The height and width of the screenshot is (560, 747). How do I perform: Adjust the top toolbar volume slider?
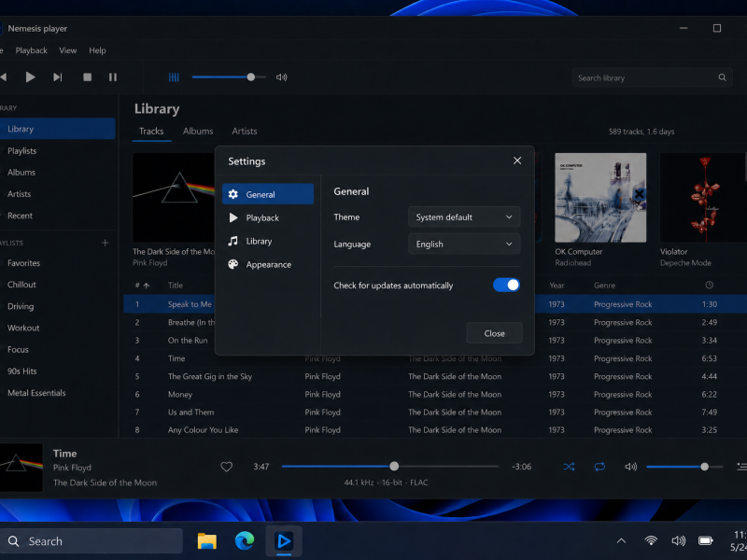(229, 77)
